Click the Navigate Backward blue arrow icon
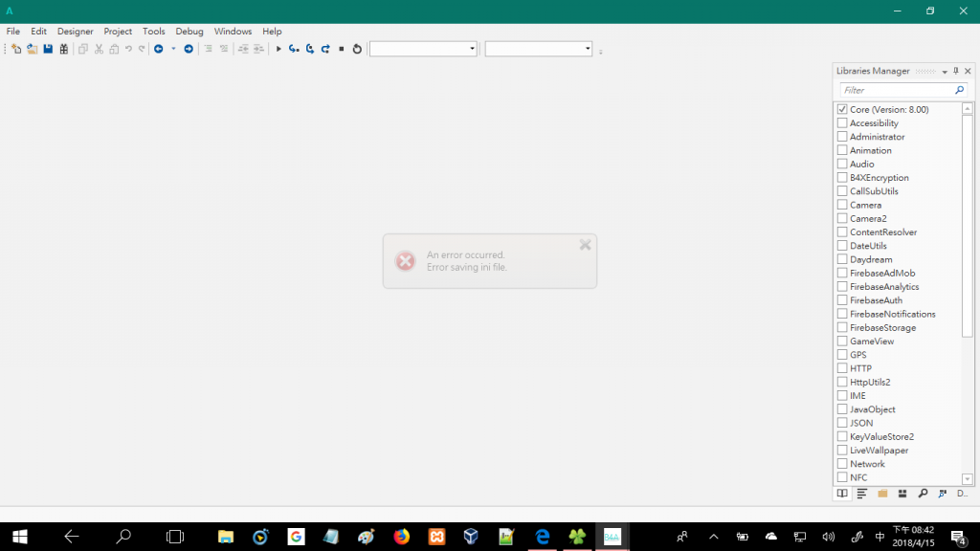Viewport: 980px width, 551px height. (x=159, y=49)
